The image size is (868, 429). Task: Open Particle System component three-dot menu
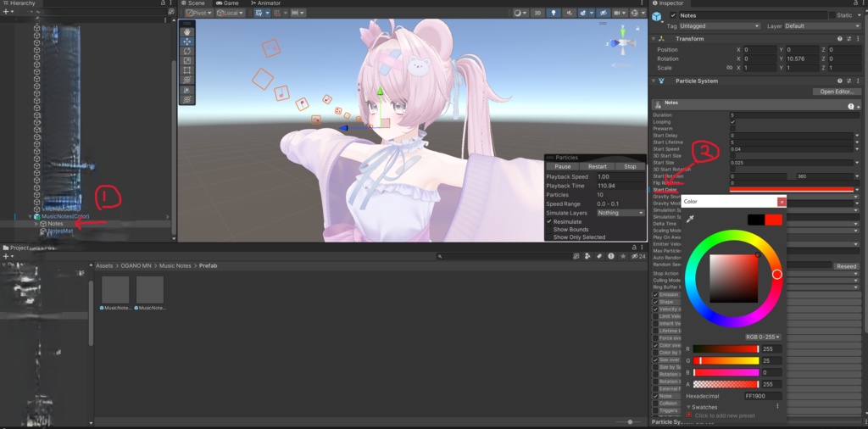858,81
